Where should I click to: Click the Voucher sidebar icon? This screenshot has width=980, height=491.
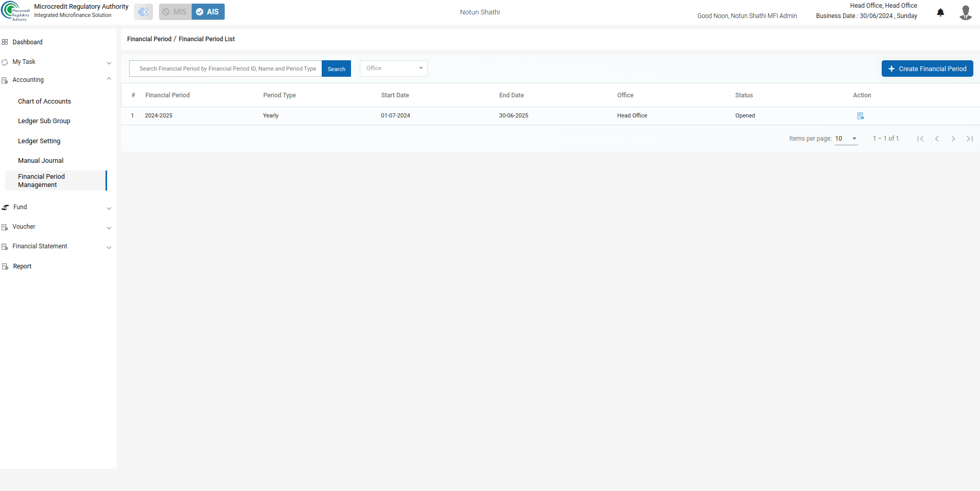pyautogui.click(x=5, y=227)
